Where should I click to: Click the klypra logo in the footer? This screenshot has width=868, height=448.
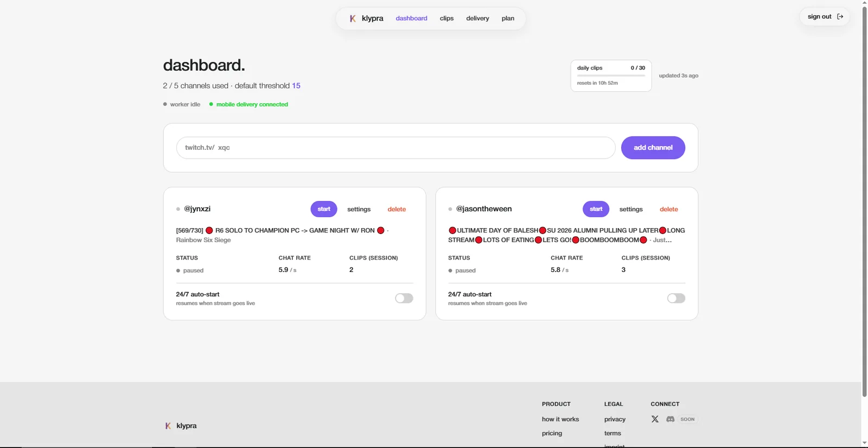point(181,426)
